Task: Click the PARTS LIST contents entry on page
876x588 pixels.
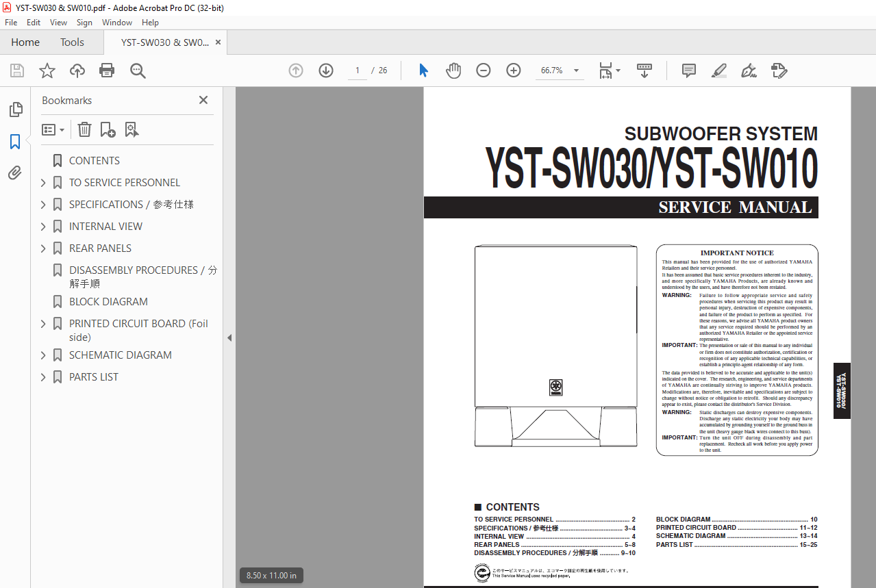Action: 736,545
